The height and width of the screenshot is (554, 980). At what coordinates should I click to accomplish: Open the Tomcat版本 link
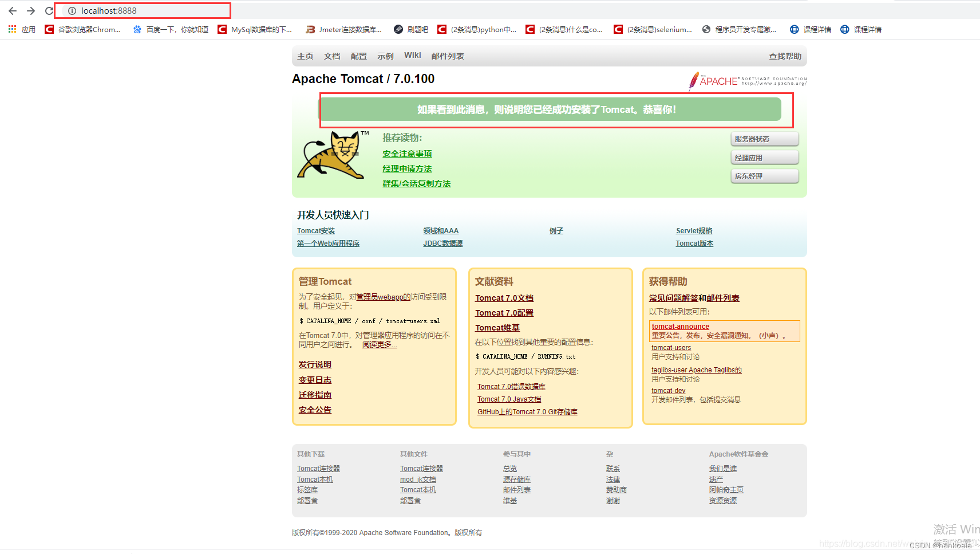click(x=694, y=243)
